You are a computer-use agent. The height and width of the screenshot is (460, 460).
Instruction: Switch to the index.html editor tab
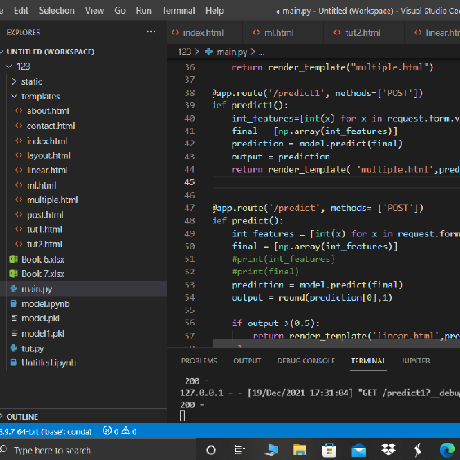(x=204, y=33)
